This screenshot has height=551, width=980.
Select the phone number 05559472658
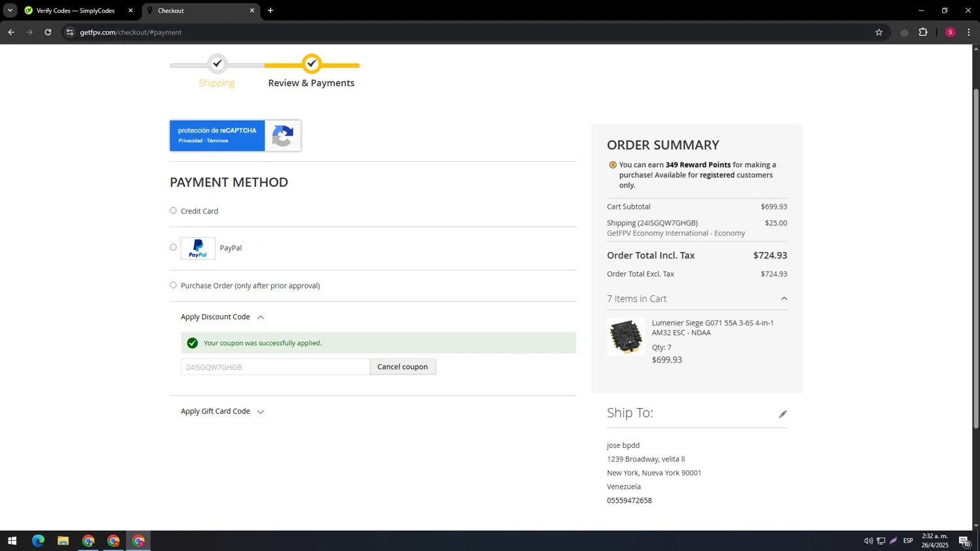(x=629, y=501)
